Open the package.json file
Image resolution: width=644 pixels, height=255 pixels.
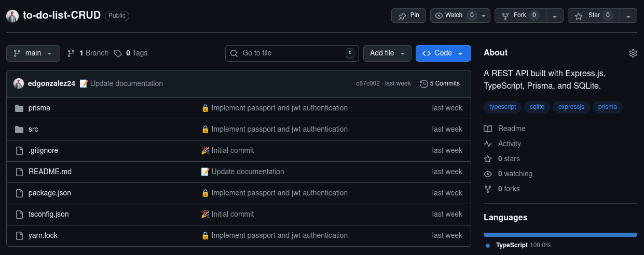(50, 193)
